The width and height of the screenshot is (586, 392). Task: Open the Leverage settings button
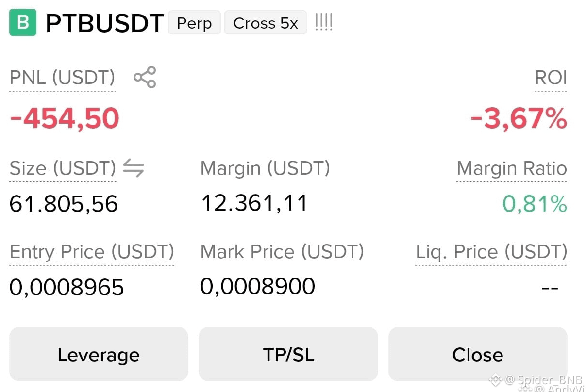click(99, 354)
